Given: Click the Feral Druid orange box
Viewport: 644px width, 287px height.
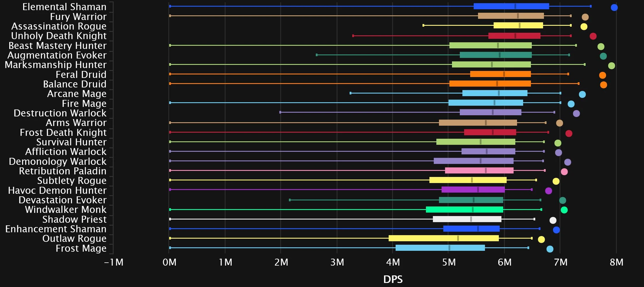Looking at the screenshot, I should click(x=500, y=74).
